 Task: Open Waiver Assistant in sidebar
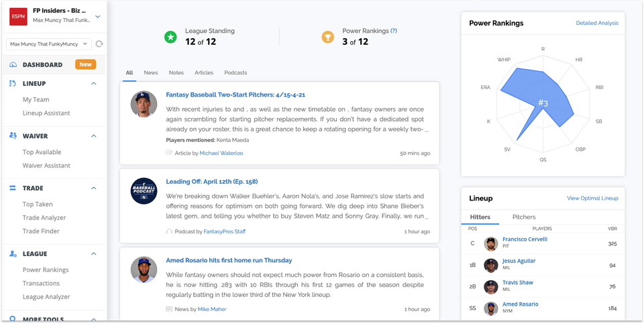(46, 166)
